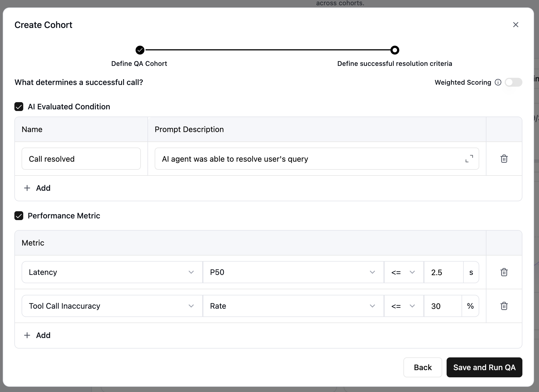The width and height of the screenshot is (539, 392).
Task: Delete the Latency metric row
Action: 504,272
